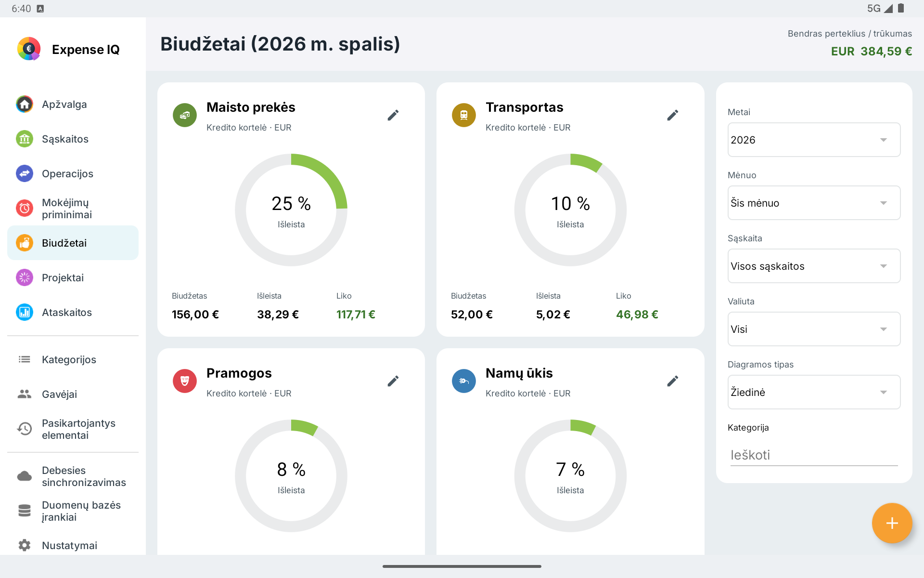Tap the Maisto prekės category icon
Image resolution: width=924 pixels, height=578 pixels.
pyautogui.click(x=185, y=115)
